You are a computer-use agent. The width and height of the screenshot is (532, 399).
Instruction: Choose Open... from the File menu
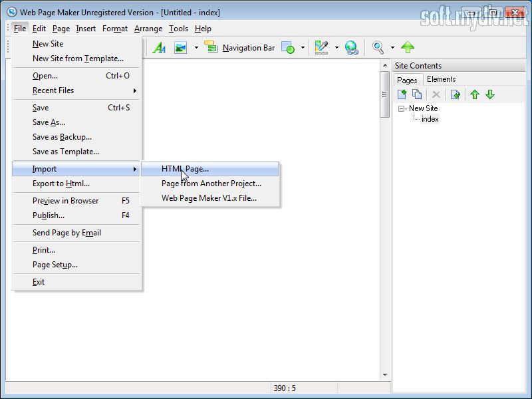click(76, 76)
